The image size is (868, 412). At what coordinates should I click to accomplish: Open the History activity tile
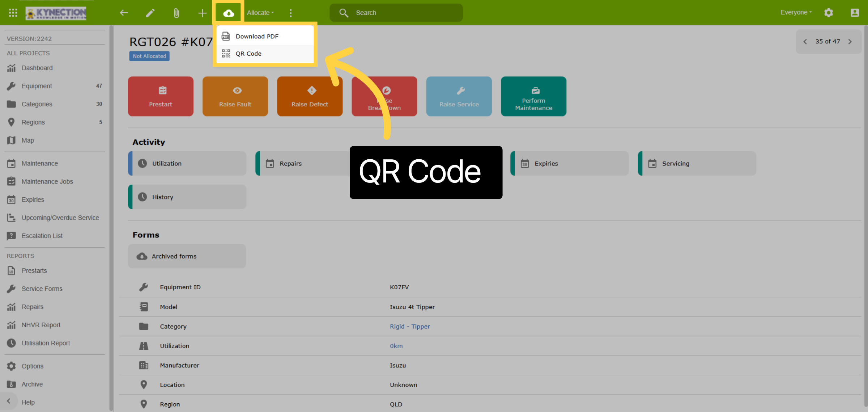click(187, 197)
